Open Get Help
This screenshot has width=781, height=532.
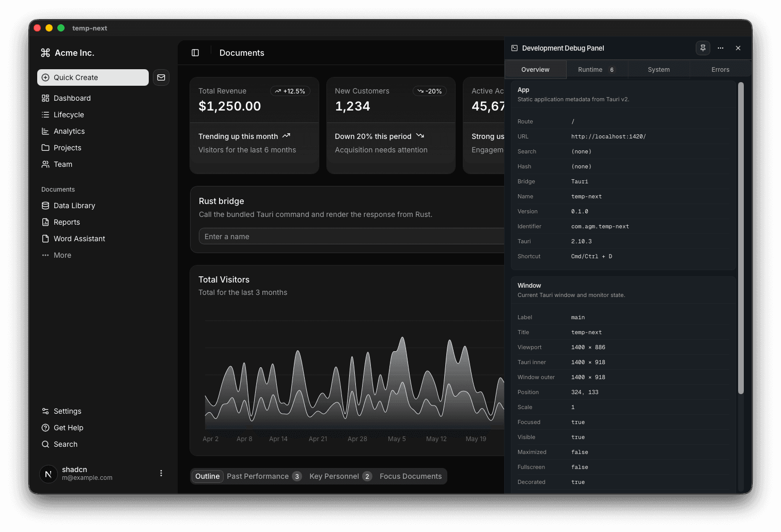click(x=69, y=428)
